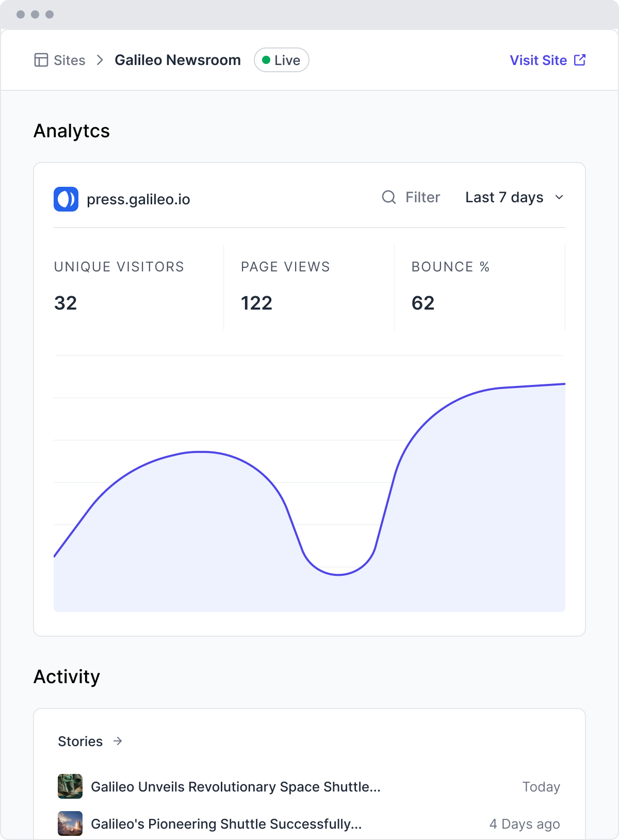Click the arrow icon next to Stories
This screenshot has height=840, width=619.
[118, 741]
